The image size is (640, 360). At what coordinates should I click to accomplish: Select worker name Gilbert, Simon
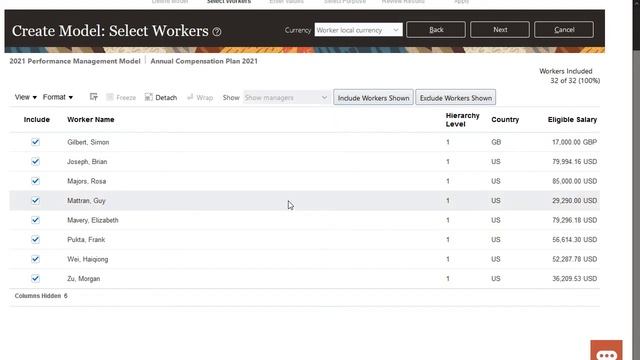(x=88, y=142)
